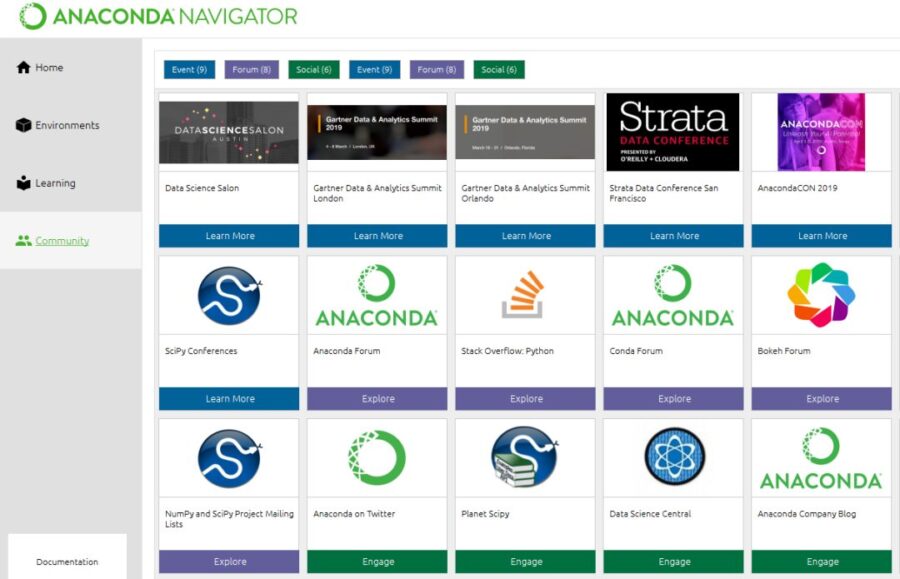The width and height of the screenshot is (900, 579).
Task: Click AnacondaCON 2019 banner image
Action: pos(821,132)
